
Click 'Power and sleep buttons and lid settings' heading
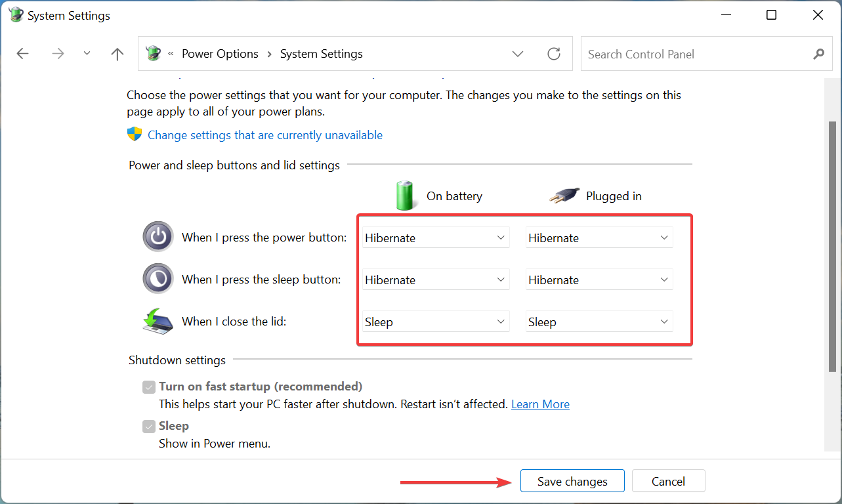pyautogui.click(x=234, y=165)
